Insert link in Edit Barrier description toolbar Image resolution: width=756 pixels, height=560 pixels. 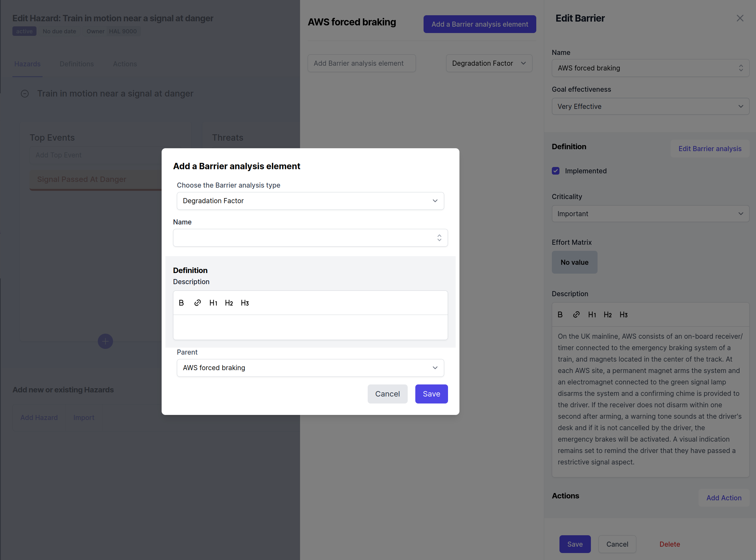pyautogui.click(x=576, y=315)
